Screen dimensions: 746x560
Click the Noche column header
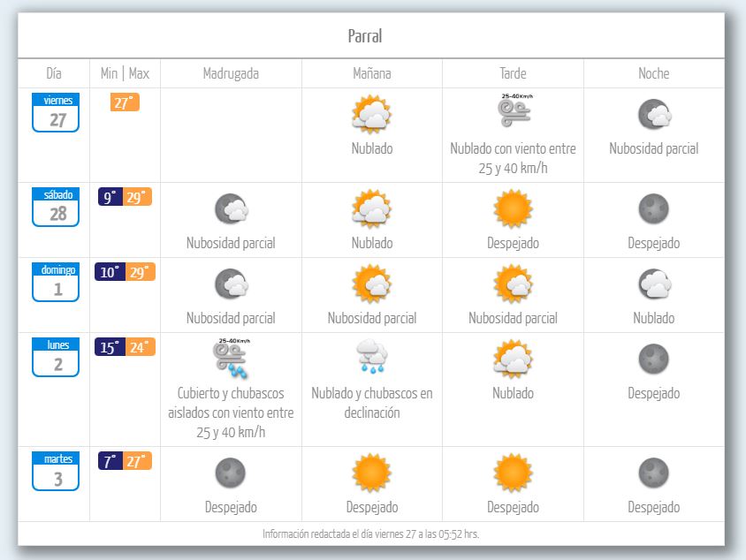654,73
